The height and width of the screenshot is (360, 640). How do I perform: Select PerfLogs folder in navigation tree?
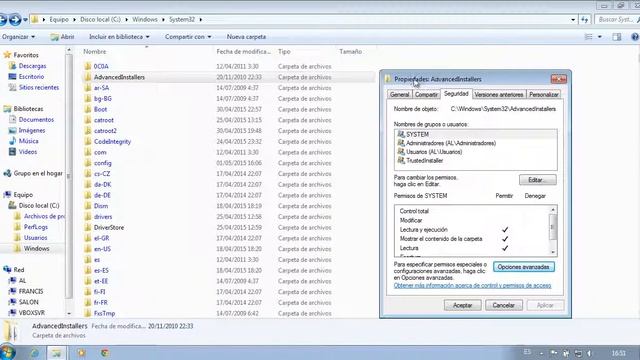point(36,227)
